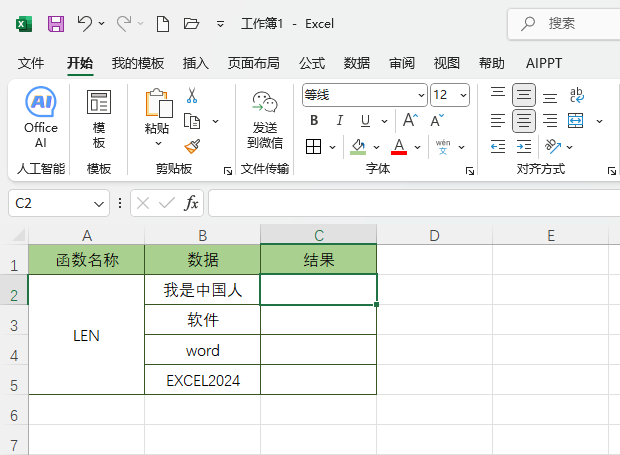
Task: Toggle underline formatting
Action: tap(365, 120)
